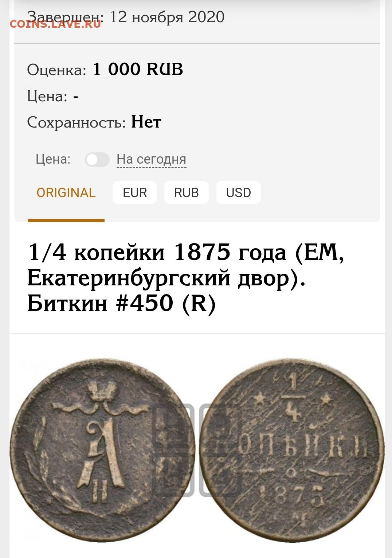Click the 'Сохранность: Нет' condition line
The height and width of the screenshot is (558, 392).
pyautogui.click(x=94, y=122)
